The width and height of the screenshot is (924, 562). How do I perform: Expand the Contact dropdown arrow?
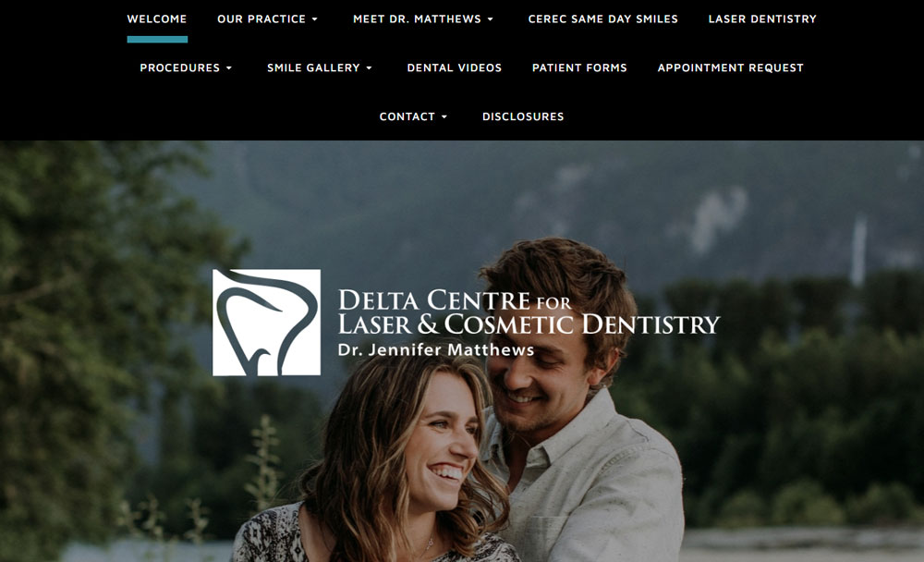444,117
